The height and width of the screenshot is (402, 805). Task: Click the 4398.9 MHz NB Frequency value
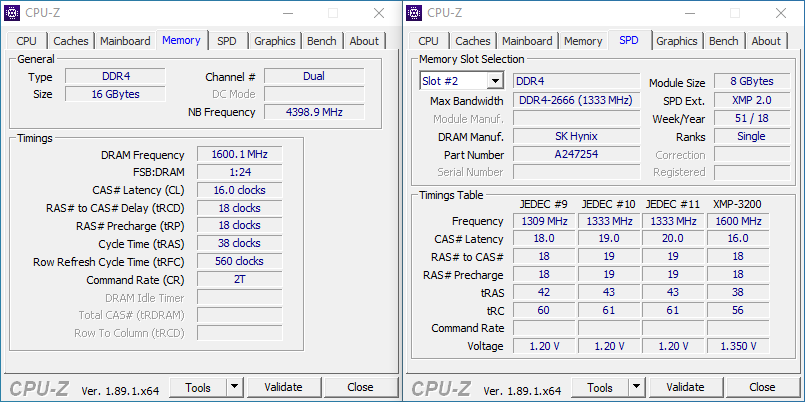point(314,111)
